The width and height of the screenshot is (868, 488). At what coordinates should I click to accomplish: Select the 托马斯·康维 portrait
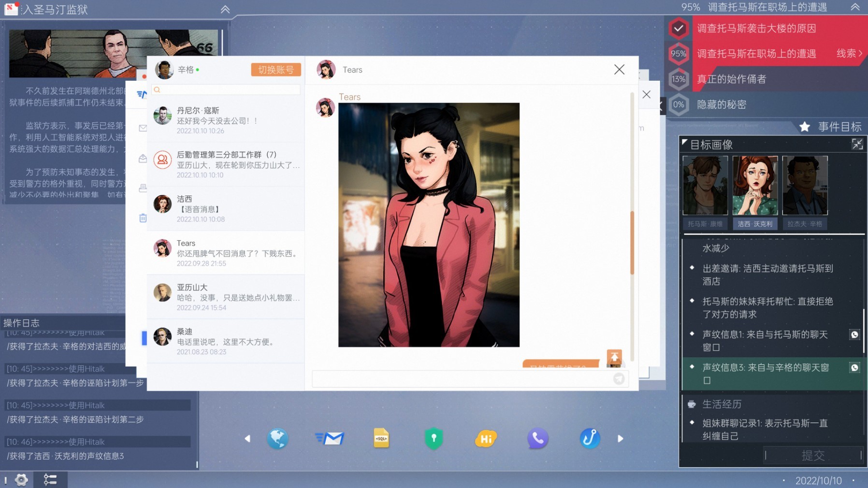pos(705,185)
